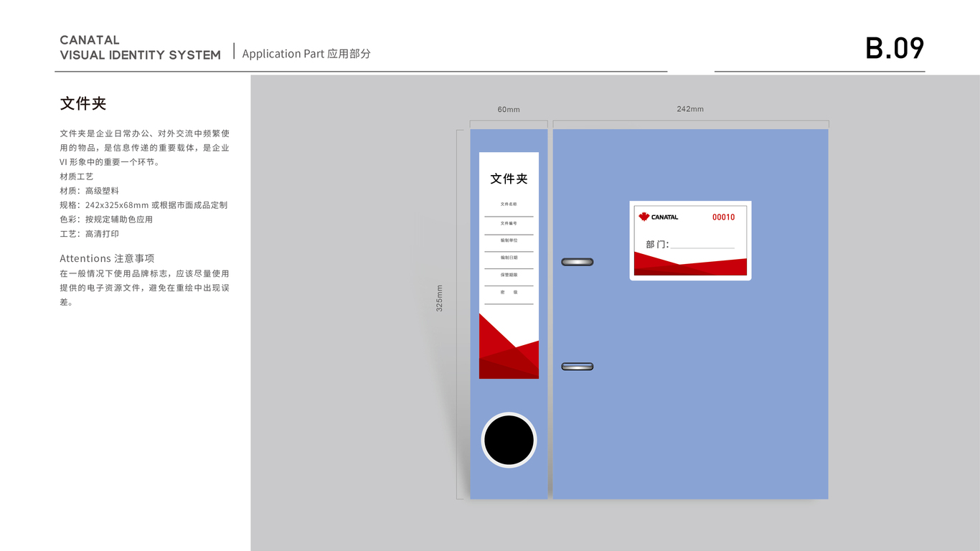Click the upper metal ring clip
The width and height of the screenshot is (980, 551).
coord(577,262)
